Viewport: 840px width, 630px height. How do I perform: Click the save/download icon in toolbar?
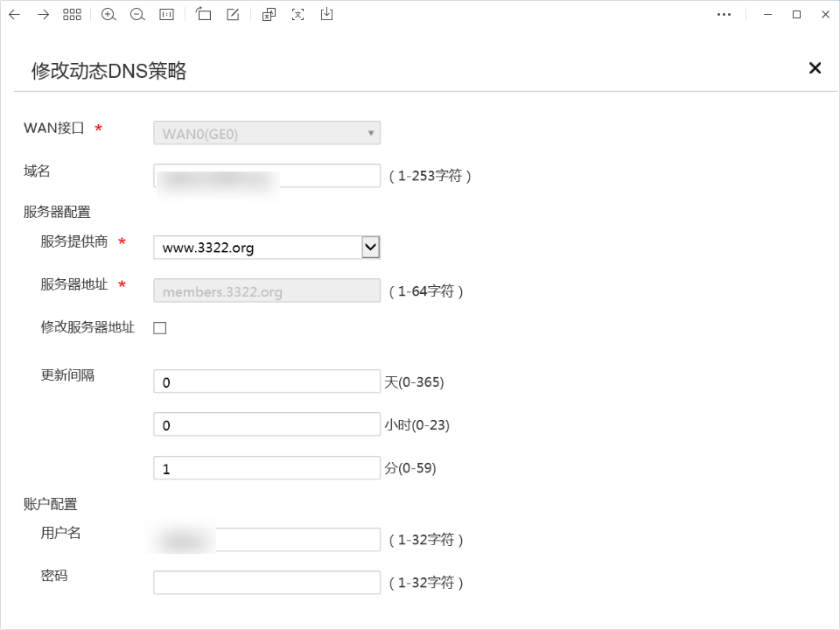326,15
